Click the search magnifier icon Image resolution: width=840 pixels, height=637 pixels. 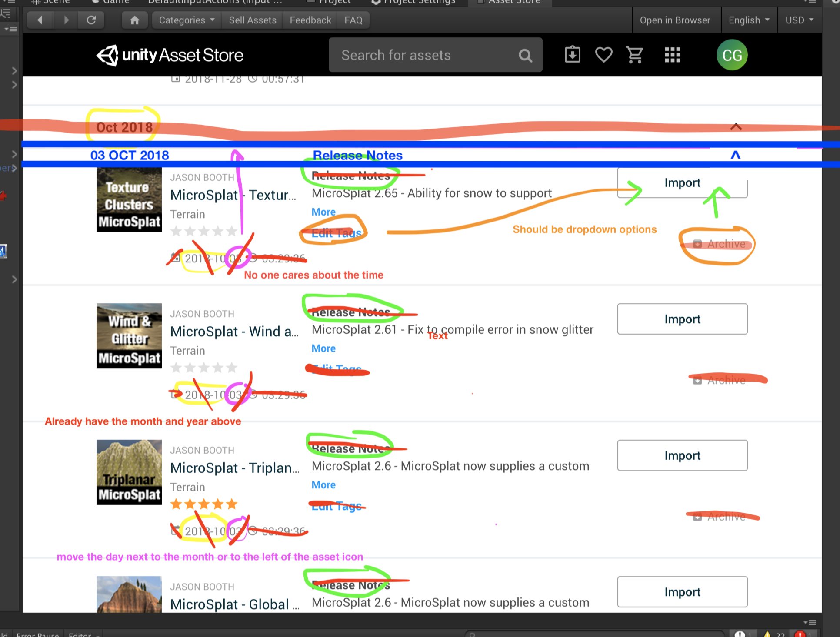[x=525, y=55]
